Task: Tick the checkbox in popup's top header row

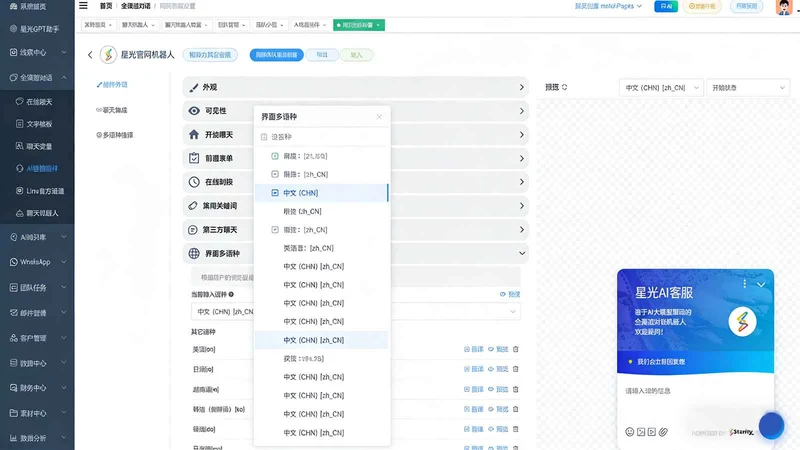Action: (x=264, y=137)
